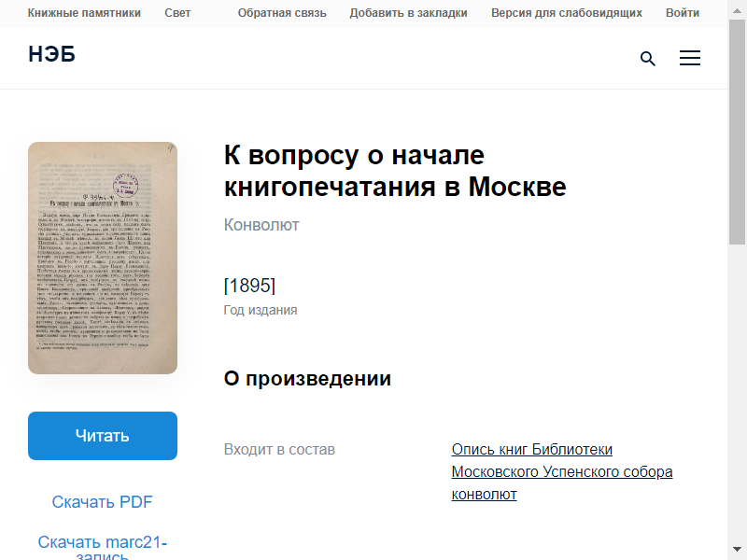
Task: Click the НЭБ logo
Action: (51, 55)
